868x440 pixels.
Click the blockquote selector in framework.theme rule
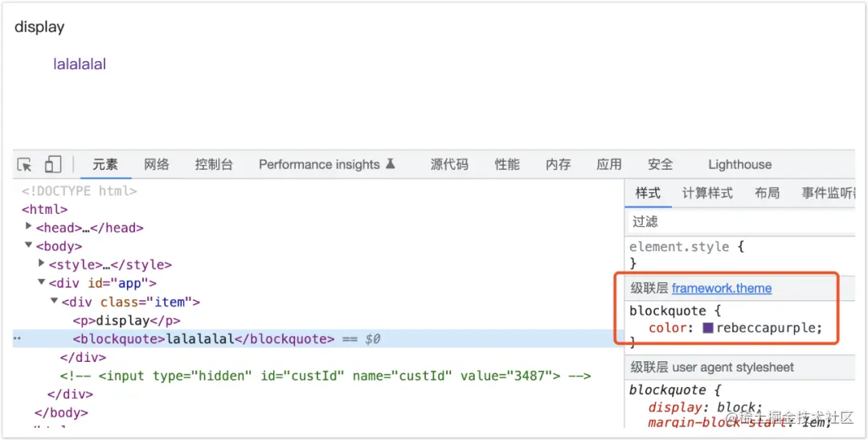(x=668, y=310)
